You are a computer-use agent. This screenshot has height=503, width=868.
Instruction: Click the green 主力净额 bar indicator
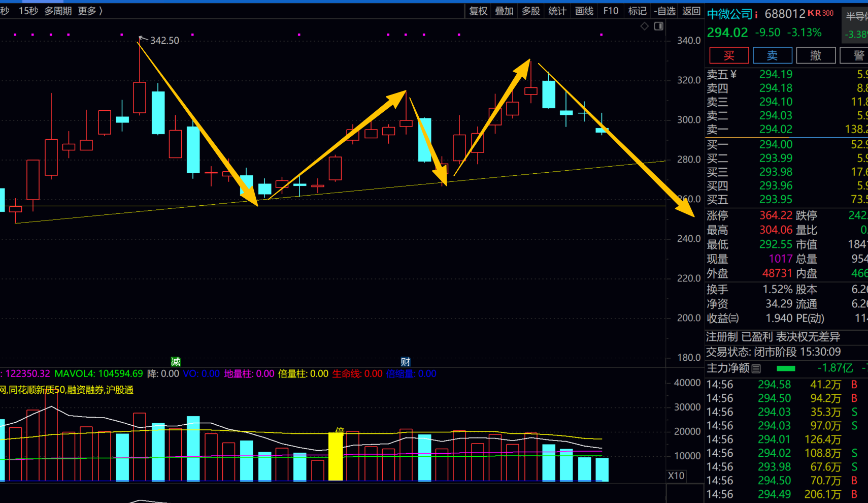point(786,368)
